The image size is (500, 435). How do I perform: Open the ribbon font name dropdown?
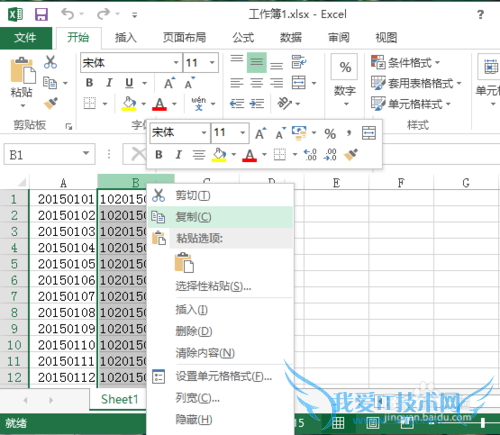pyautogui.click(x=176, y=63)
